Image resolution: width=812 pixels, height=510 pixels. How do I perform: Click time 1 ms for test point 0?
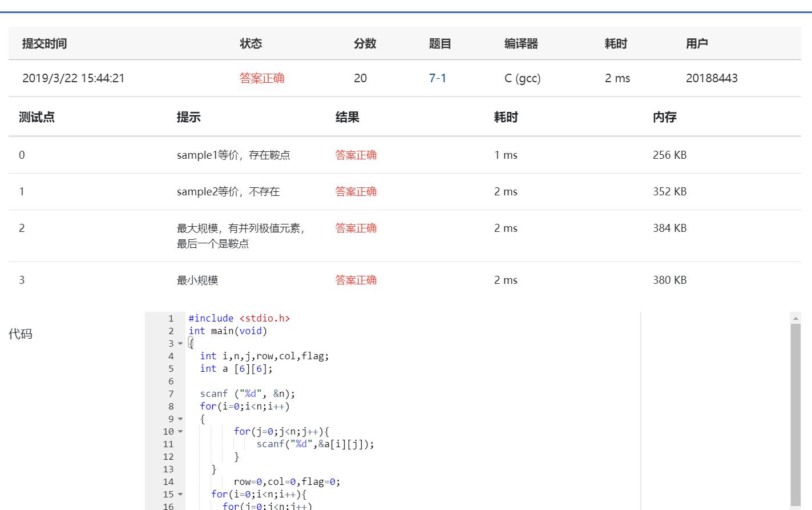click(x=506, y=155)
